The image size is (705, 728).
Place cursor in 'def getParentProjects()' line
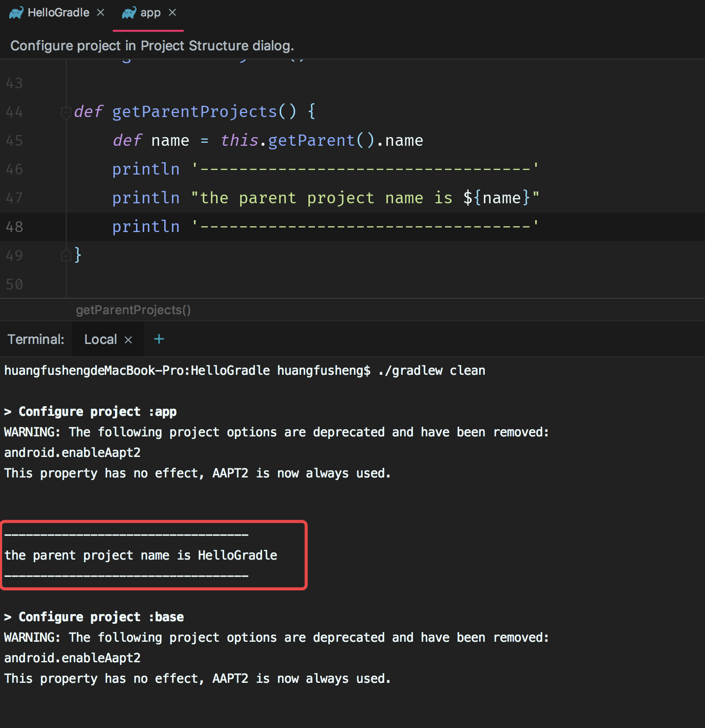pos(195,111)
